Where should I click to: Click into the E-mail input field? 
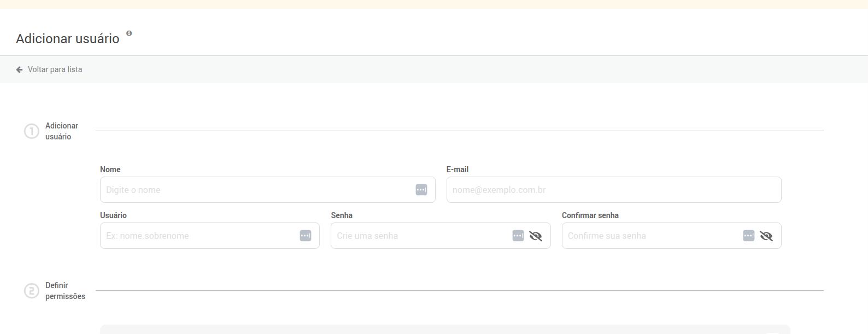pos(613,190)
